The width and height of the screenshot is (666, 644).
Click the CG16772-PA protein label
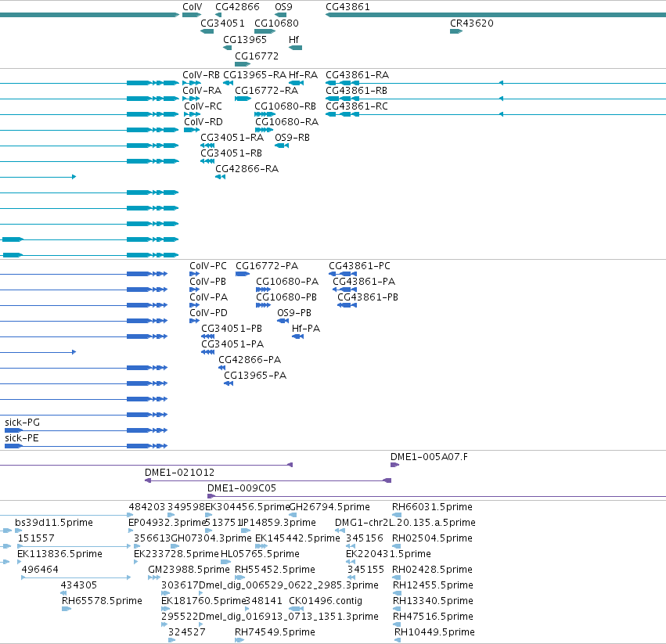tap(267, 266)
